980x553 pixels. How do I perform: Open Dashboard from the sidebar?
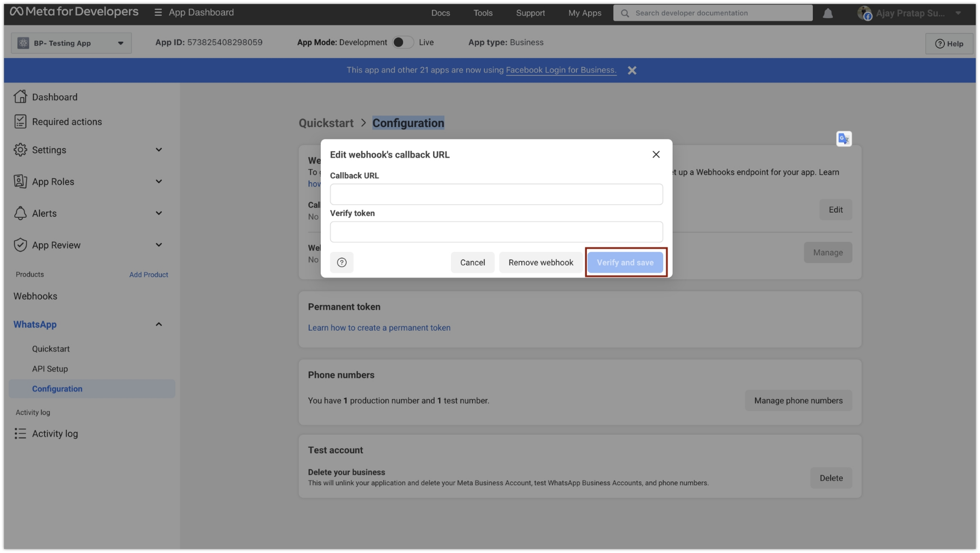[54, 97]
